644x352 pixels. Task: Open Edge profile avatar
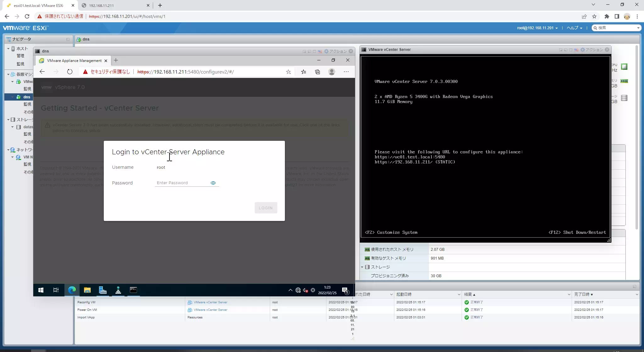point(332,72)
